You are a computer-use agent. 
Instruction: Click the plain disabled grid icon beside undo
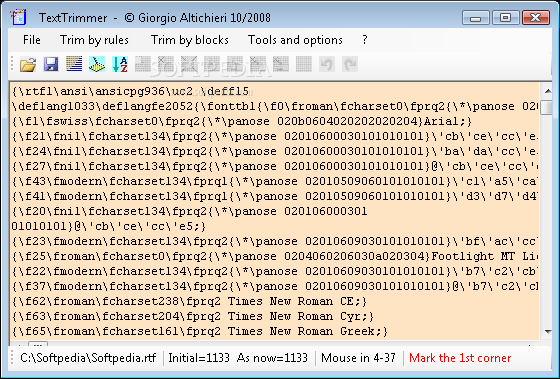304,64
